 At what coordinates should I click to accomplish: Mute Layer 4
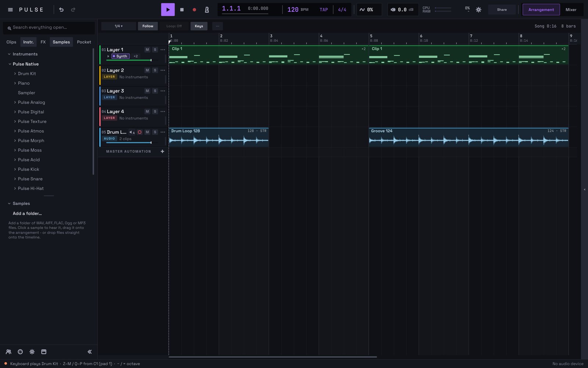(x=147, y=112)
